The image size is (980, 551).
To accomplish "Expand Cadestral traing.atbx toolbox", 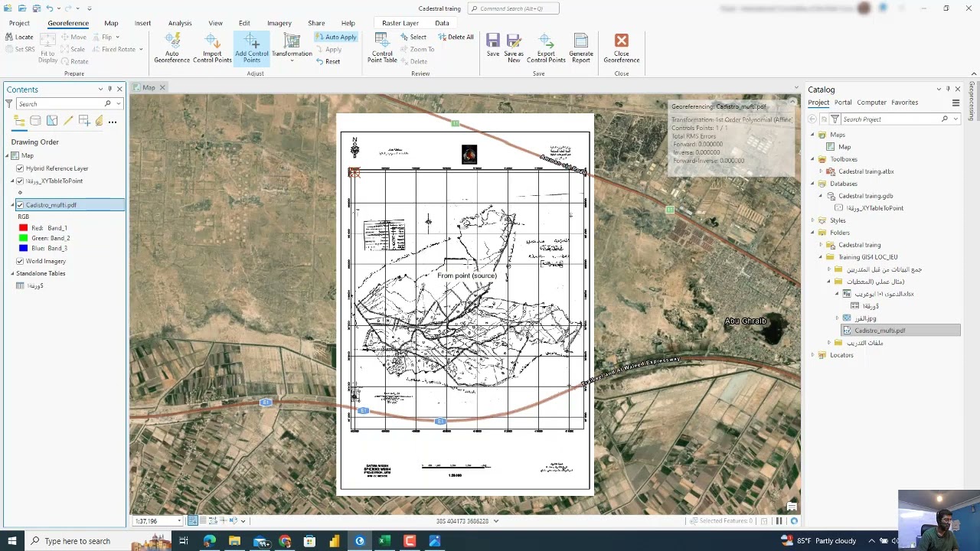I will 821,171.
